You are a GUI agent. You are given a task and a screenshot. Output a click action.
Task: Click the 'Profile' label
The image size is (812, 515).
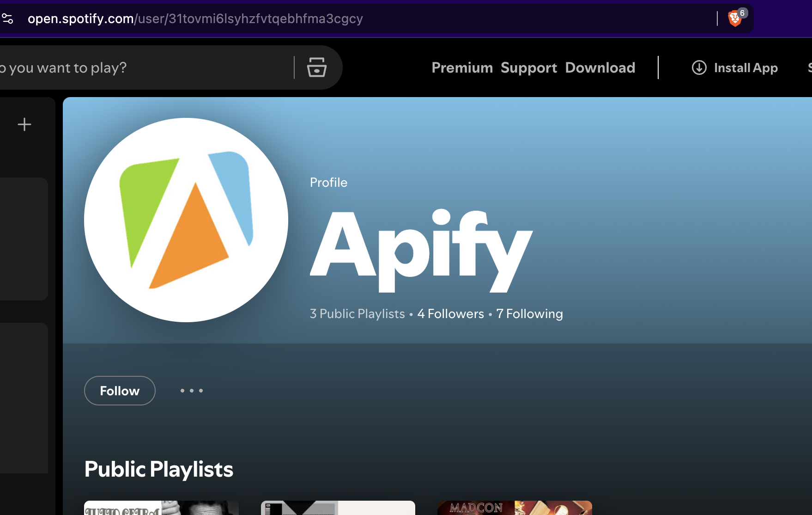pos(328,182)
